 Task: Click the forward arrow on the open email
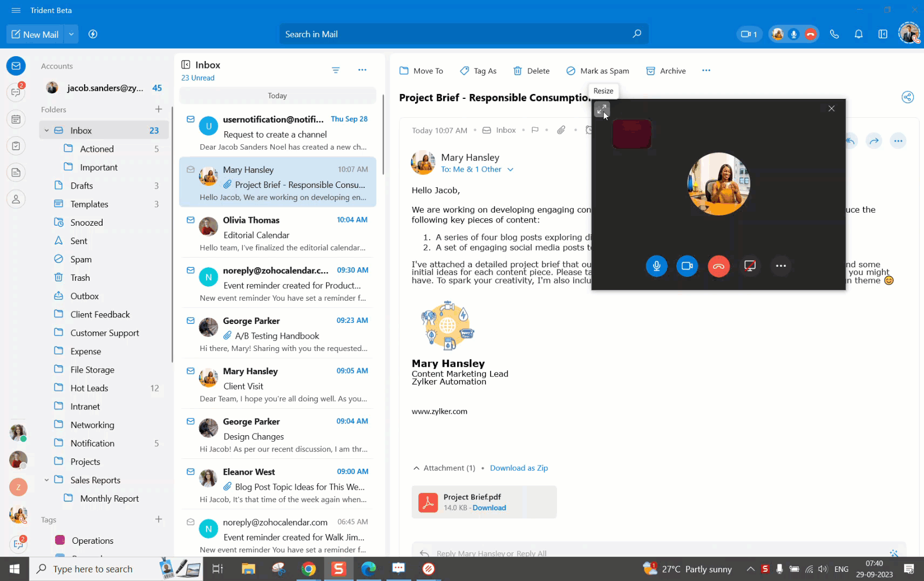[x=874, y=141]
